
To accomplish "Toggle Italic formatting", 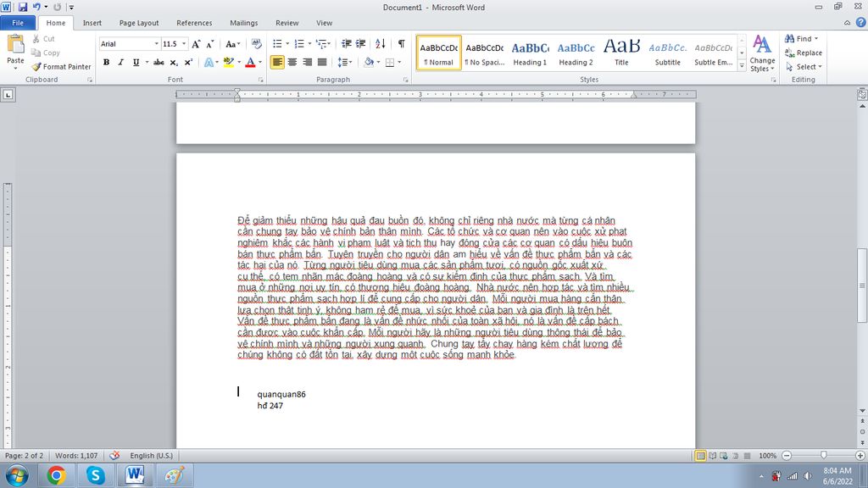I will coord(120,63).
